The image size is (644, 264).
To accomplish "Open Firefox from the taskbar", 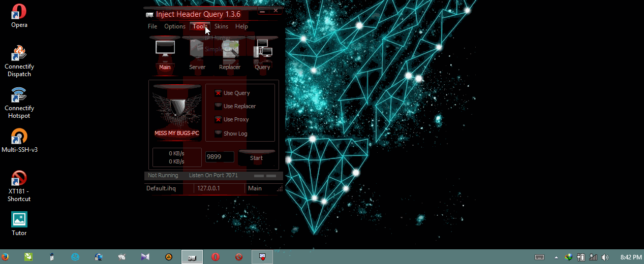I will [5, 257].
